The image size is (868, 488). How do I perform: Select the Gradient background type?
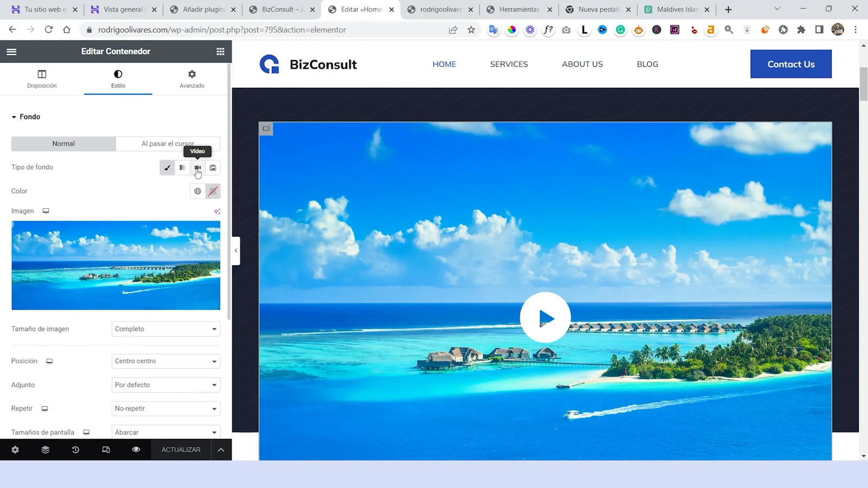pos(182,168)
